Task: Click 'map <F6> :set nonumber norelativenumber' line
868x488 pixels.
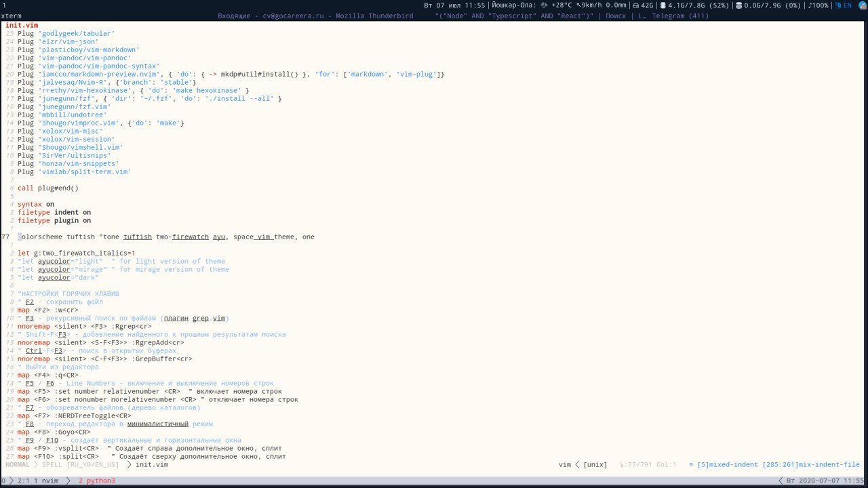Action: [158, 399]
